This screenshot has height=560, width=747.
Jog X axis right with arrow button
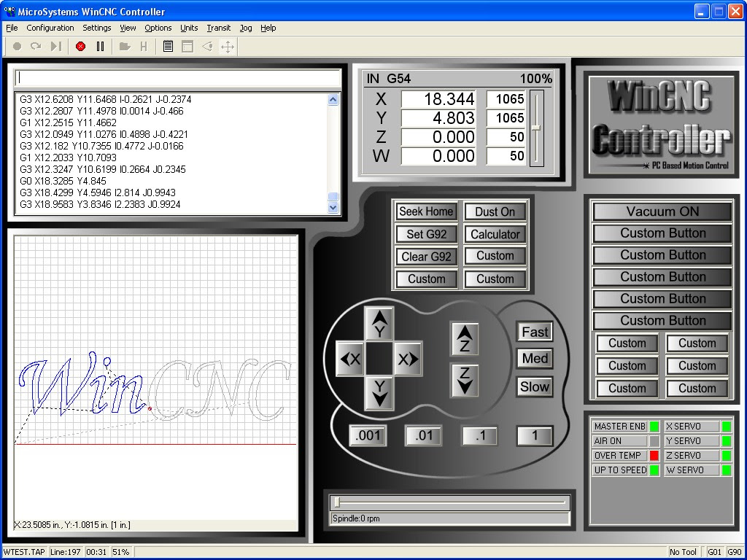(407, 359)
